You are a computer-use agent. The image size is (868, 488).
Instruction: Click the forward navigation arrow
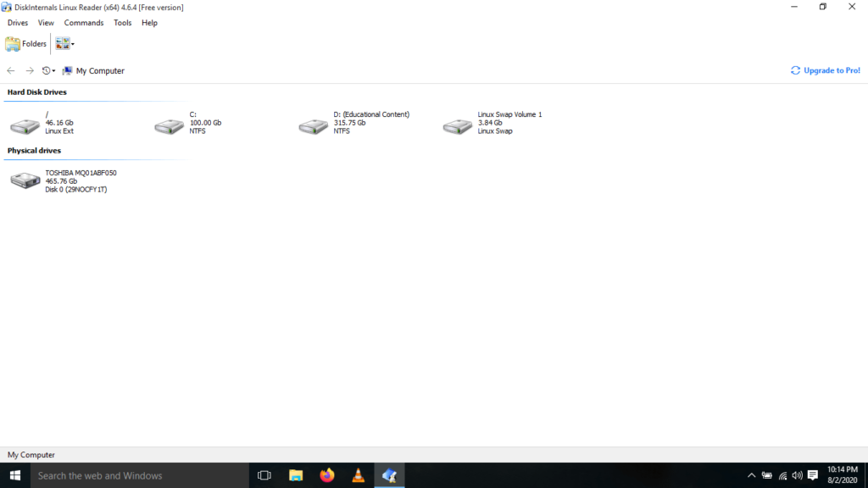point(30,71)
